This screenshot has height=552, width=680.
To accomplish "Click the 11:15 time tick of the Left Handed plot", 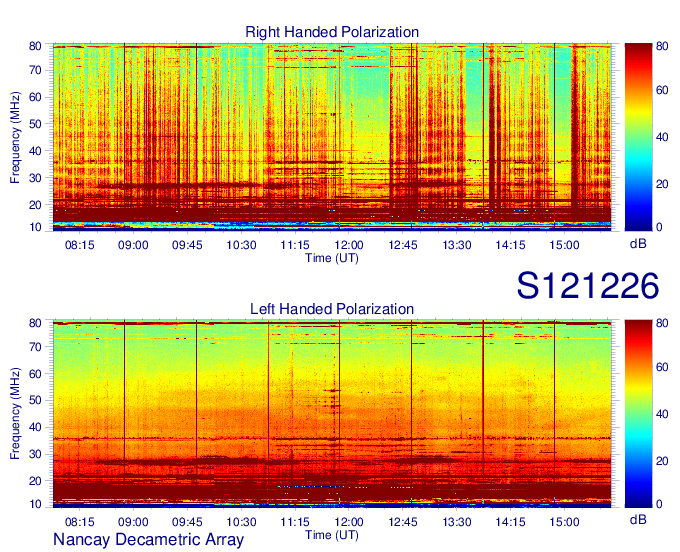I will tap(295, 523).
